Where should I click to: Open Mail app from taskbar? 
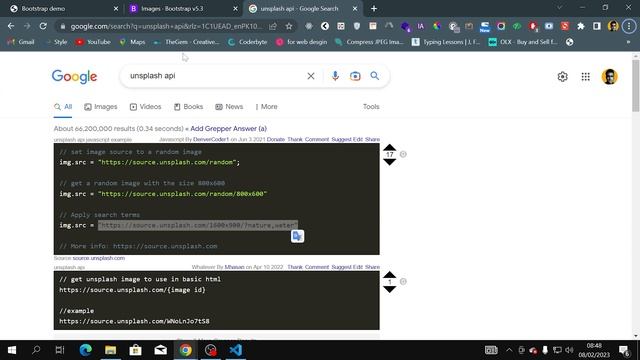tap(160, 350)
